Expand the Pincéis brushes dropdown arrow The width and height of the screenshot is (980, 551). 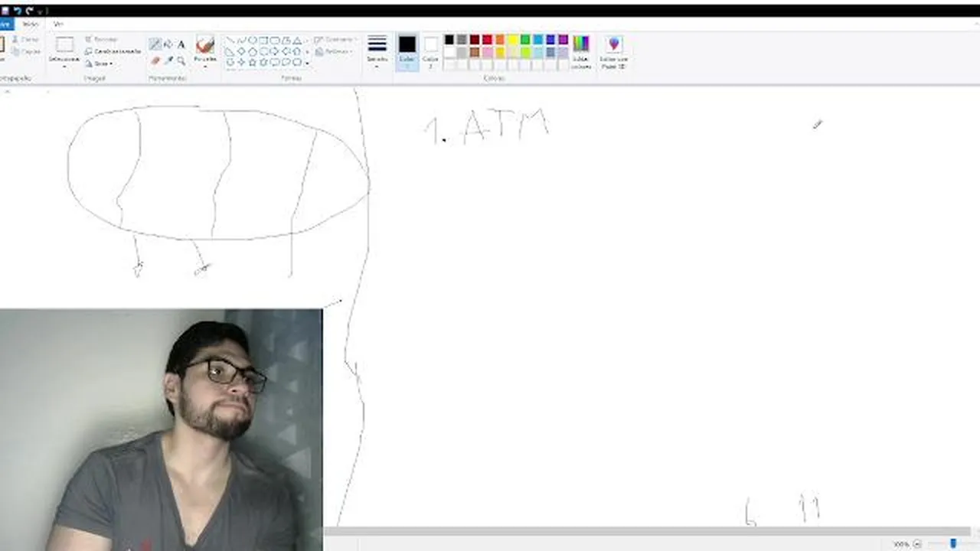(205, 67)
